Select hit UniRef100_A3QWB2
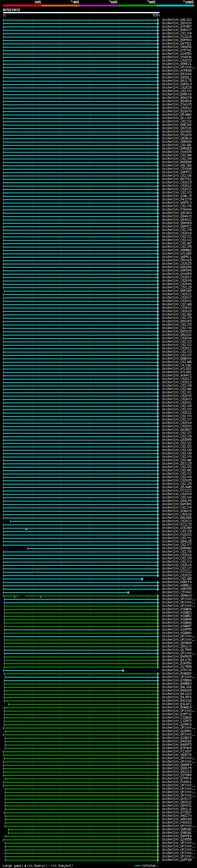This screenshot has width=197, height=868. pyautogui.click(x=176, y=616)
